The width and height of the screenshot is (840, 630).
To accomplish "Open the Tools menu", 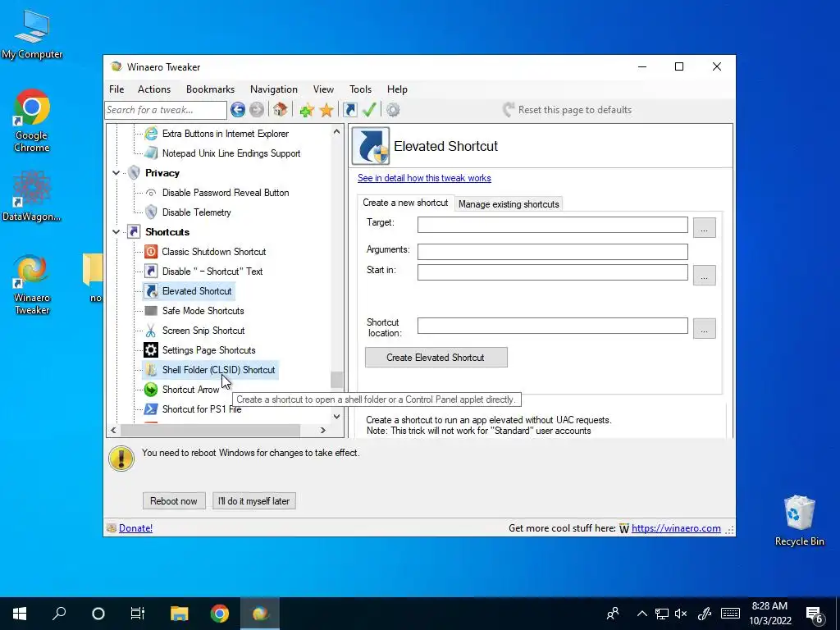I will click(x=361, y=89).
